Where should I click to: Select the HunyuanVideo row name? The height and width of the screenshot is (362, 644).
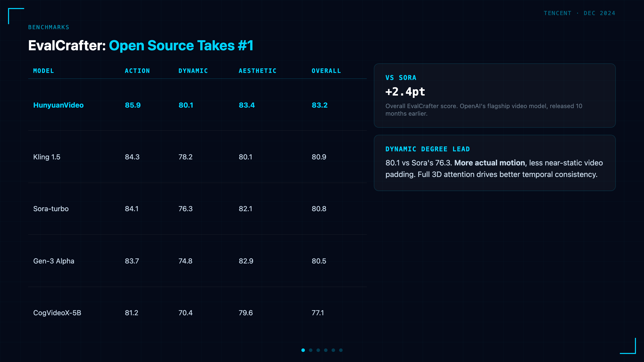(x=58, y=105)
